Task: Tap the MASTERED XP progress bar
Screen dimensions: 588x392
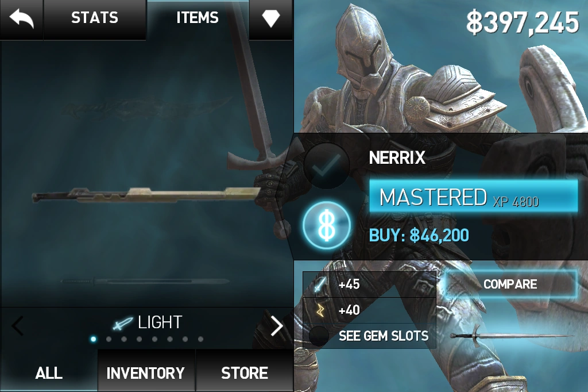Action: (474, 197)
